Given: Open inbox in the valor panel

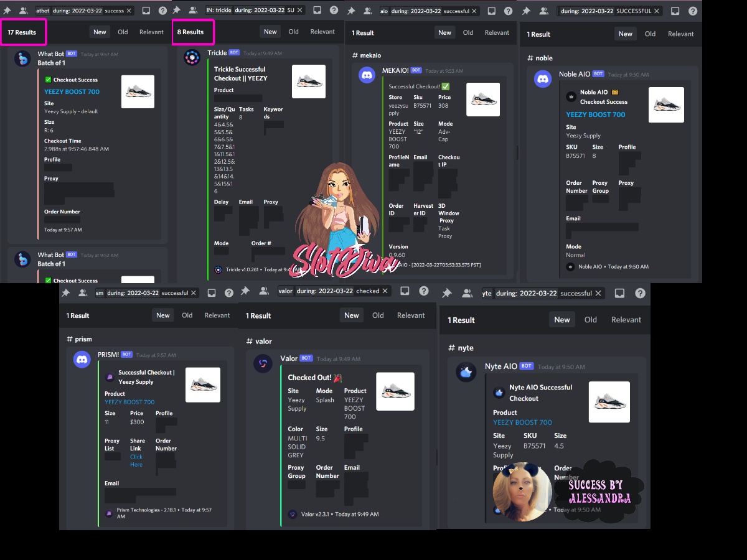Looking at the screenshot, I should point(405,291).
